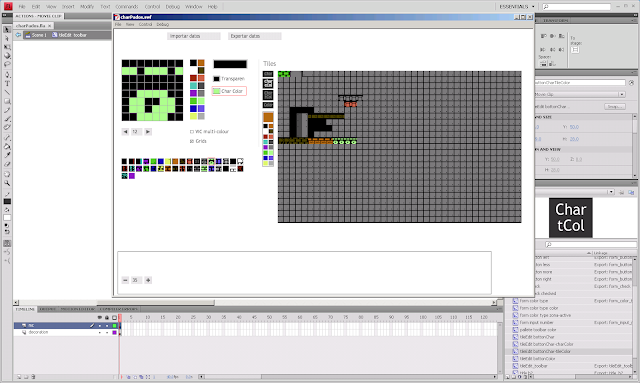
Task: Toggle outline square for first timeline layer
Action: click(x=114, y=326)
